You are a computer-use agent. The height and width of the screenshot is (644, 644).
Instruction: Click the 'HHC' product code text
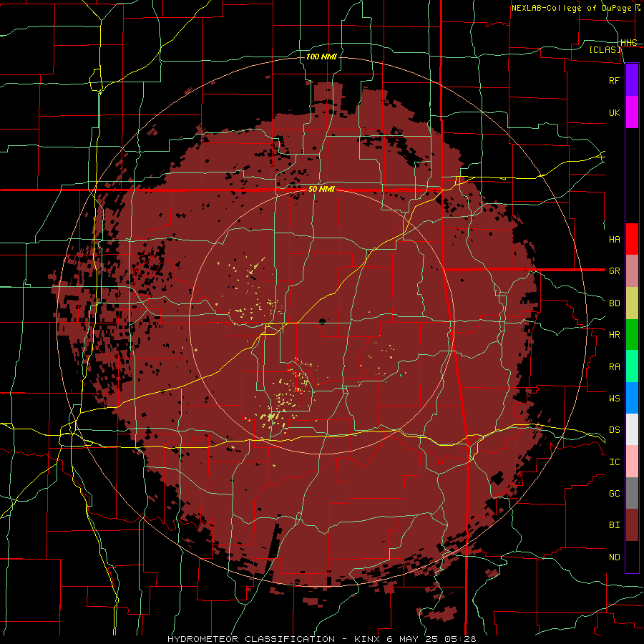point(629,43)
